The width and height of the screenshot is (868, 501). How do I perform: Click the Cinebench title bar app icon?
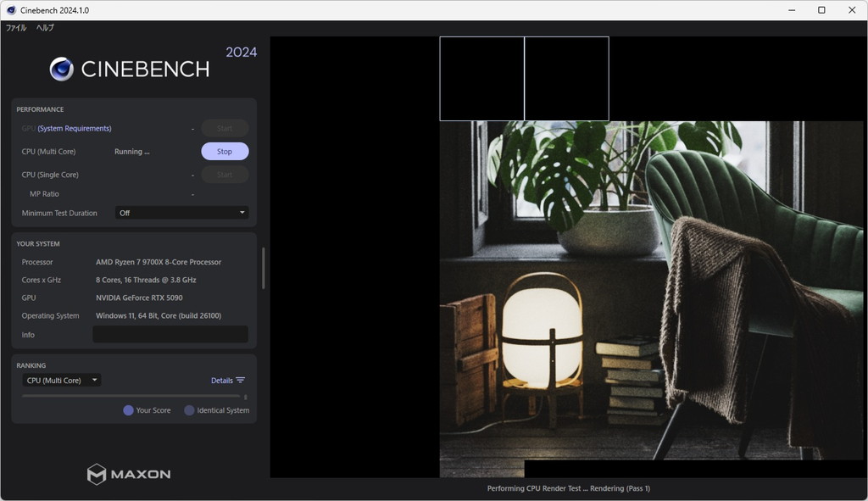click(x=11, y=10)
